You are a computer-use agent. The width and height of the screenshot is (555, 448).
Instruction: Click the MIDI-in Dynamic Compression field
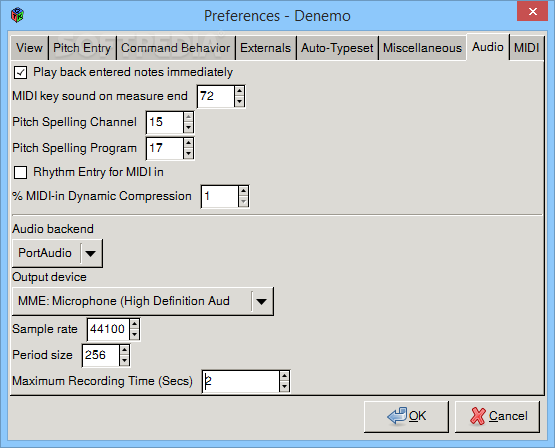219,196
